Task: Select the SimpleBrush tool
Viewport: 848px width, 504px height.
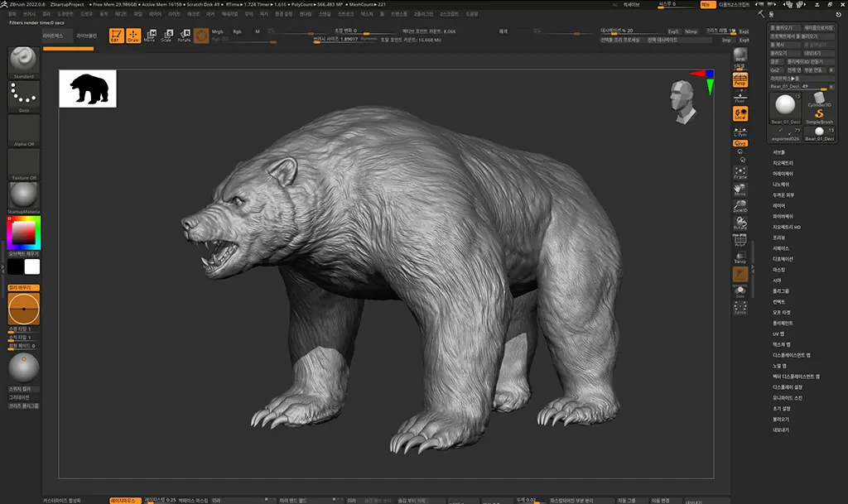Action: pos(819,117)
